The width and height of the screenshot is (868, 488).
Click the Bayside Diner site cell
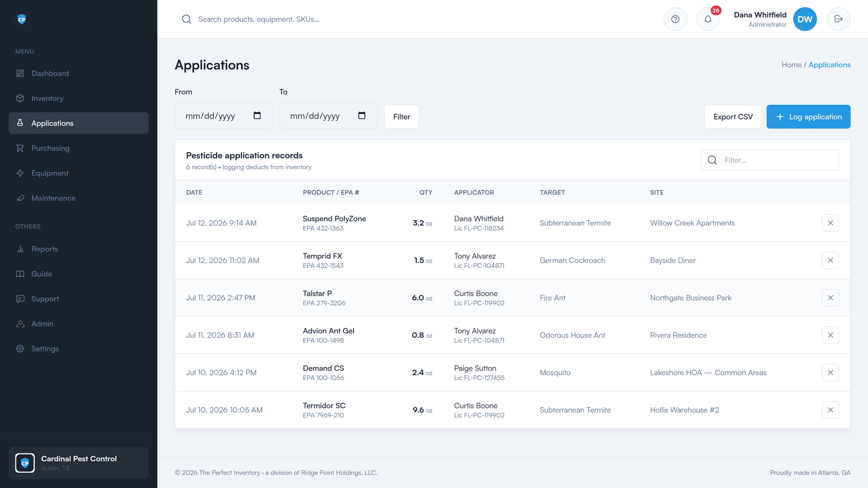[673, 261]
